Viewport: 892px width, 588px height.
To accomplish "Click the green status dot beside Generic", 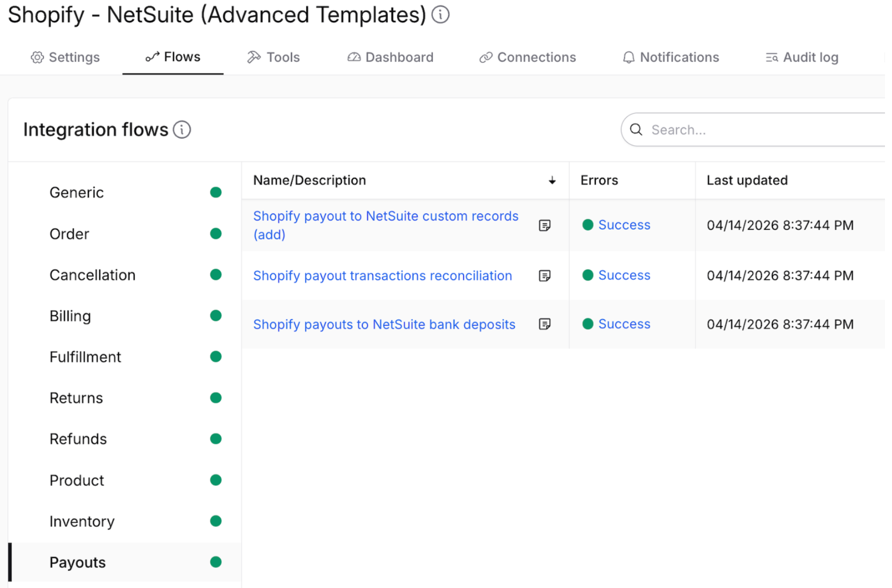I will click(216, 192).
